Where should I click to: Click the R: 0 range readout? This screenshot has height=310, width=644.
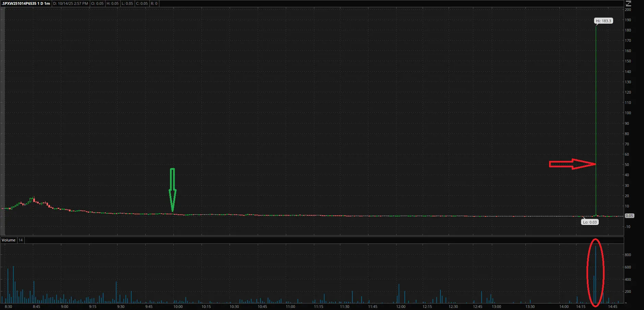[154, 3]
